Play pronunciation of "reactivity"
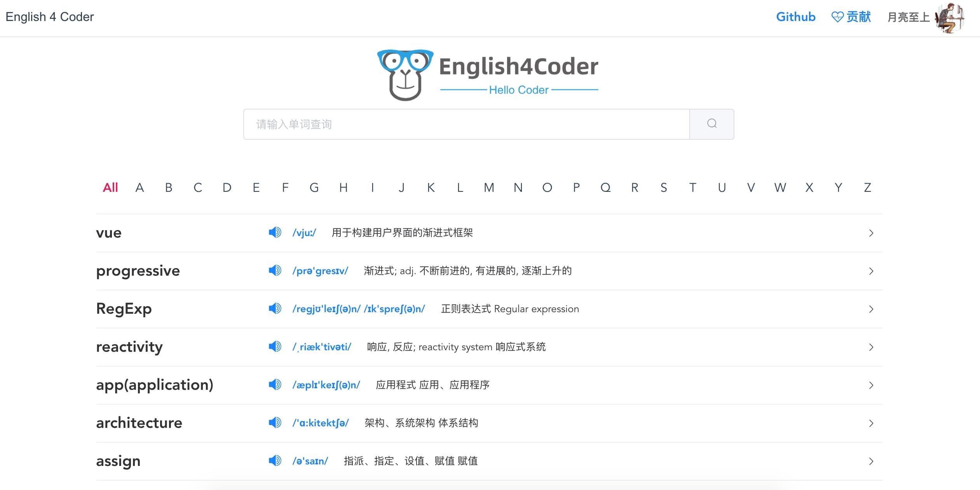980x490 pixels. tap(275, 346)
